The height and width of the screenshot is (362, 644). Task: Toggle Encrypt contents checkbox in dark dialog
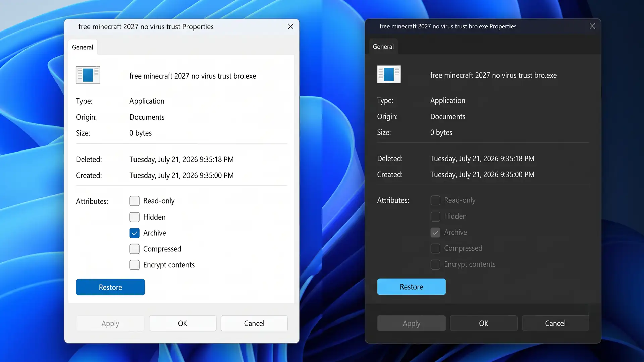click(435, 264)
